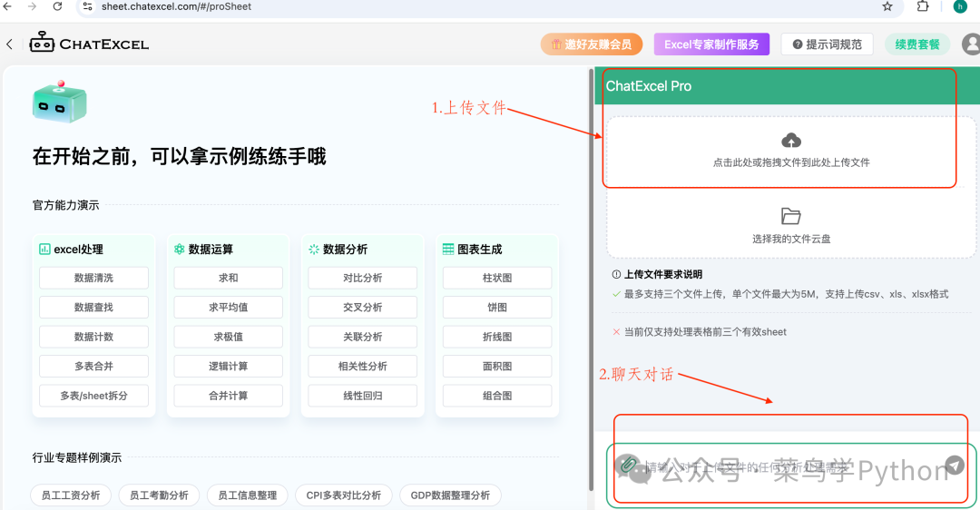Screen dimensions: 980x510
Task: Open the 员工考勤分析 sample
Action: pos(159,495)
